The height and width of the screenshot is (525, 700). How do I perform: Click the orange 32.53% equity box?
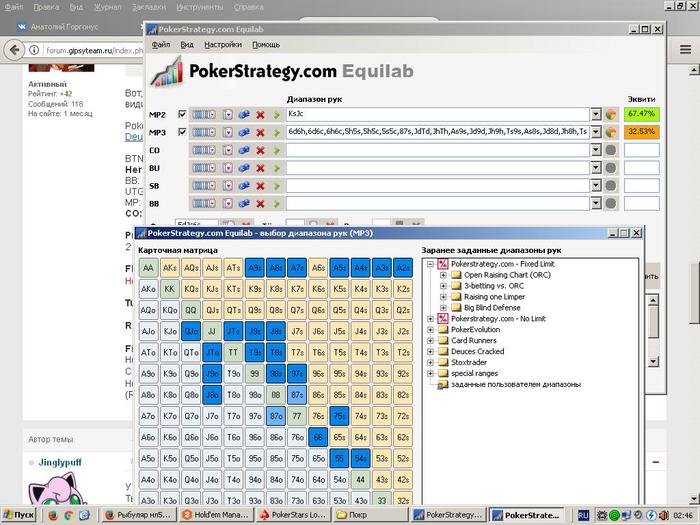click(x=641, y=132)
